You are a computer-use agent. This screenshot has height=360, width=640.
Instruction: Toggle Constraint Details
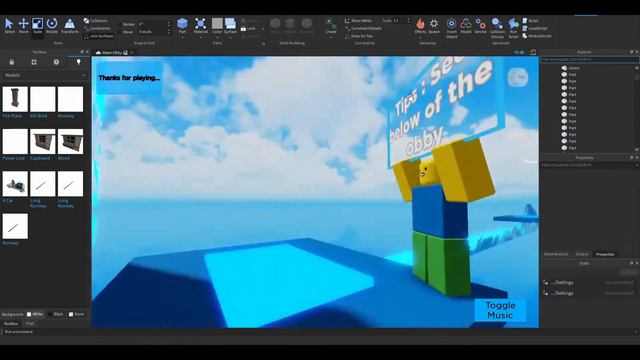click(363, 28)
